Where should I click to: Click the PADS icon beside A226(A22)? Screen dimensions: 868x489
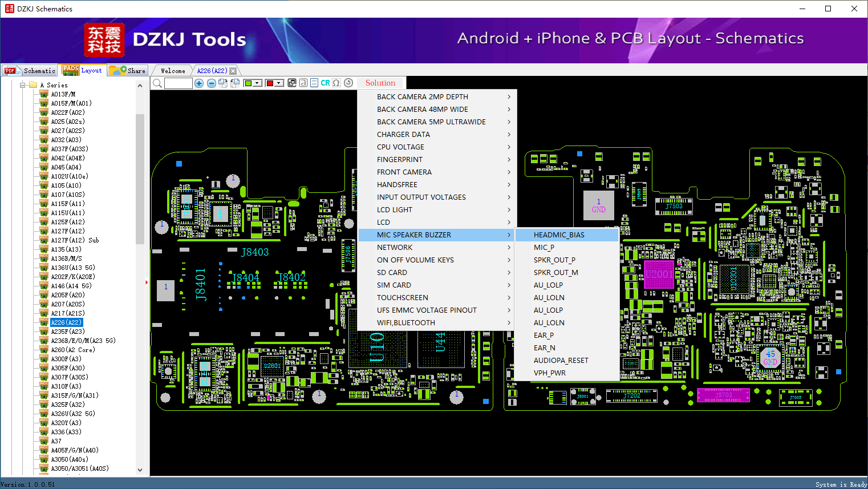pos(44,322)
